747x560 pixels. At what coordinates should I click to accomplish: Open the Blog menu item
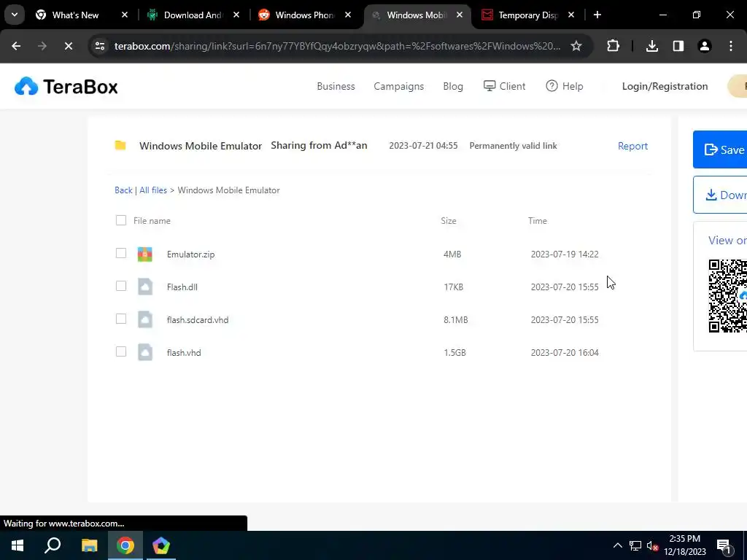click(453, 86)
